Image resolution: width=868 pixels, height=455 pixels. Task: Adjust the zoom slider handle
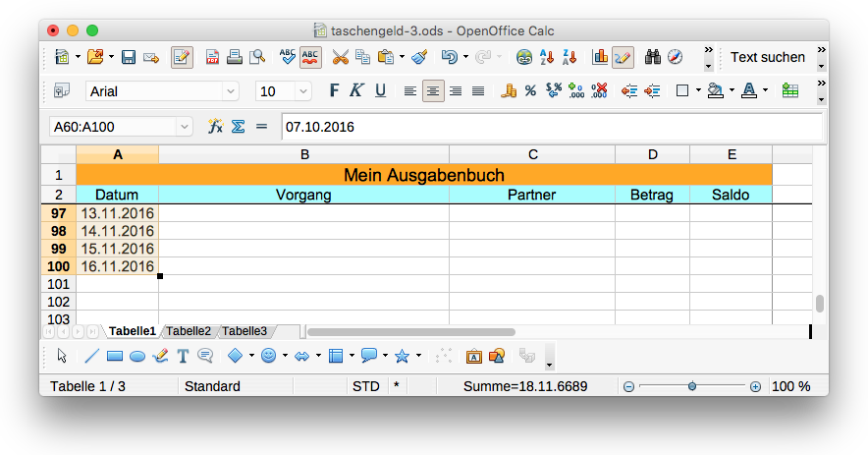point(692,386)
